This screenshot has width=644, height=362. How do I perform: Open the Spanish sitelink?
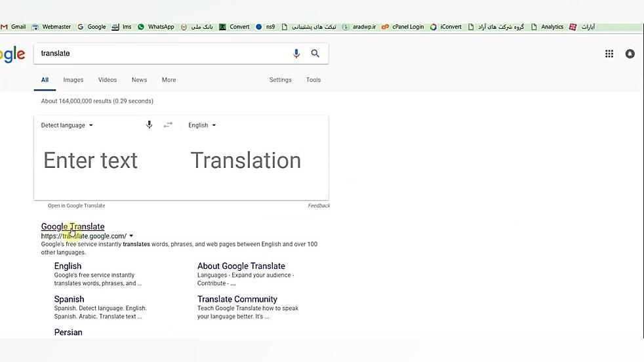(69, 299)
